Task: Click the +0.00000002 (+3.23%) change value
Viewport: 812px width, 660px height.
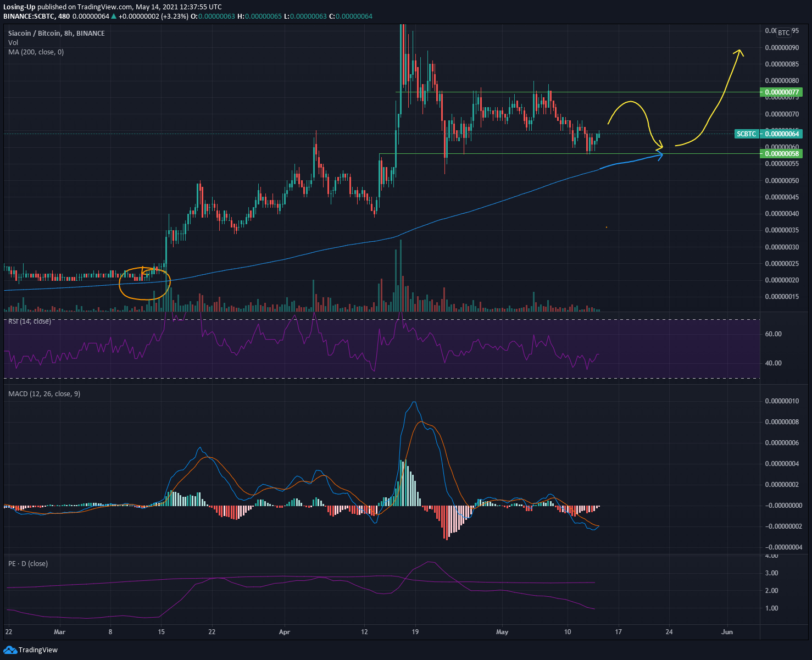Action: pos(153,16)
